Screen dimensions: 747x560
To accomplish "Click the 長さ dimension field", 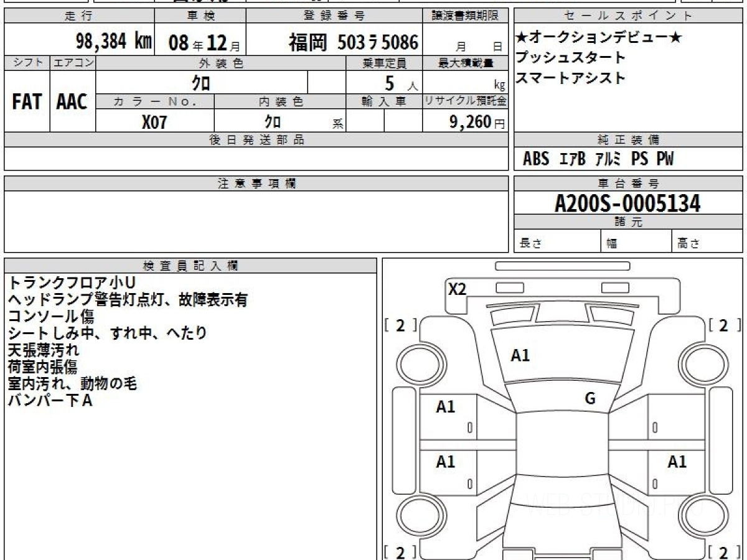I will click(558, 241).
